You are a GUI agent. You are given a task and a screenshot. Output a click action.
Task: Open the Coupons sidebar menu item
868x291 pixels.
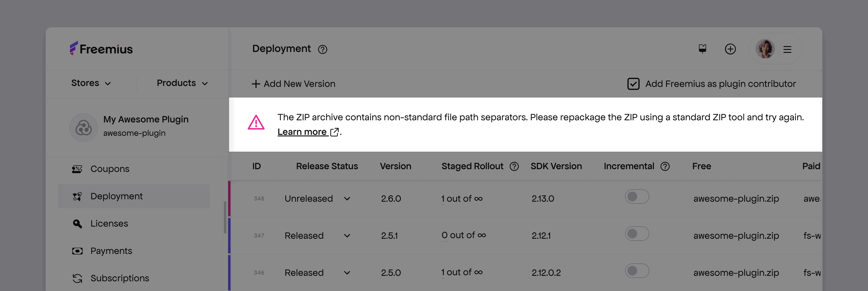[x=109, y=169]
